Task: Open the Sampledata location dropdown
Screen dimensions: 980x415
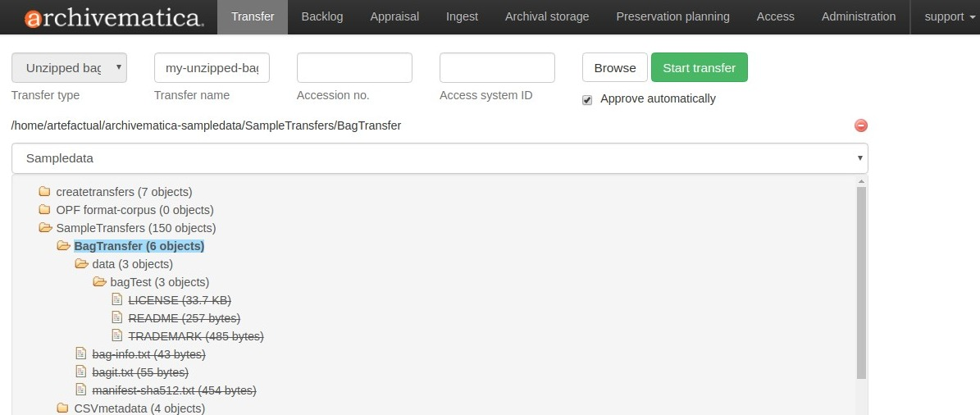Action: click(440, 158)
